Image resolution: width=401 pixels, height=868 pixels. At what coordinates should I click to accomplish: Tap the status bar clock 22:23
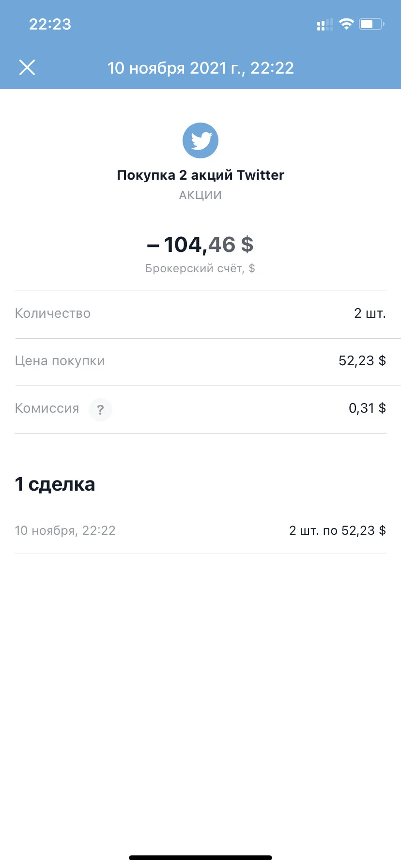[50, 24]
